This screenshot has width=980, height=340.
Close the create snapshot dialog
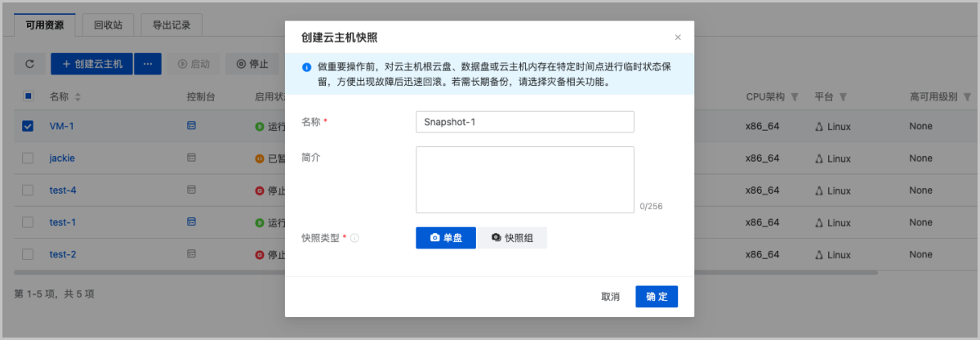point(677,38)
